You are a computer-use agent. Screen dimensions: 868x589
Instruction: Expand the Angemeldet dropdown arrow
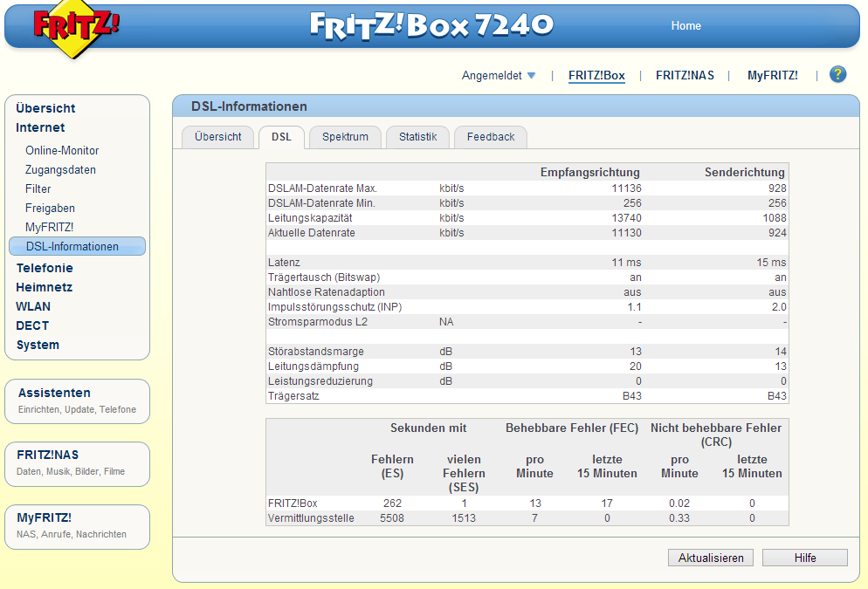(x=532, y=76)
